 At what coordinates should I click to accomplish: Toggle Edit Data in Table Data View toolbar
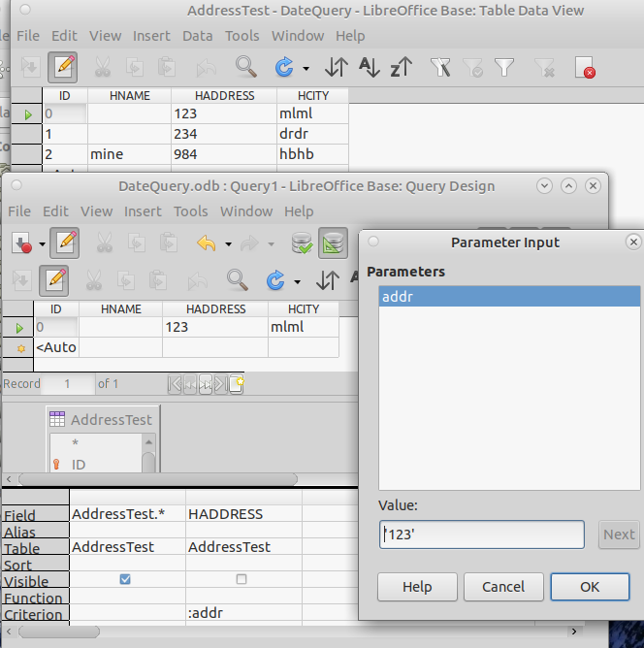coord(62,67)
